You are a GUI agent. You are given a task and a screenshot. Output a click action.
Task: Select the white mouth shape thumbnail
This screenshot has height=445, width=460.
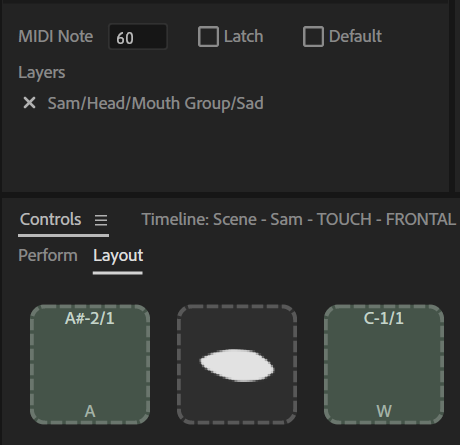[x=237, y=365]
